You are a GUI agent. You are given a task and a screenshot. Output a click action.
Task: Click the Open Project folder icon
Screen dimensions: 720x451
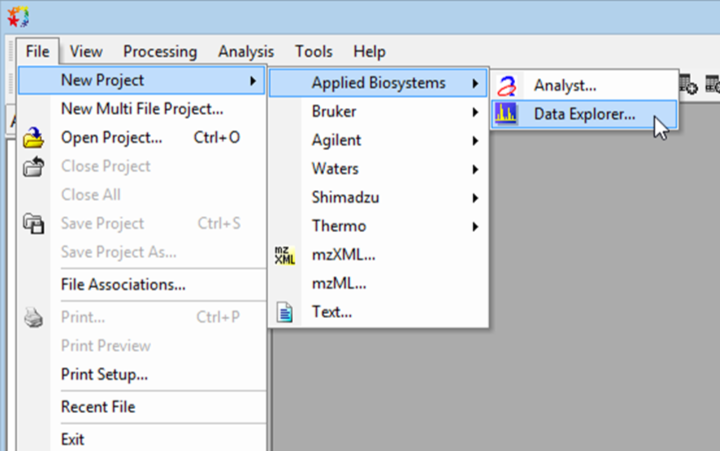click(x=34, y=137)
